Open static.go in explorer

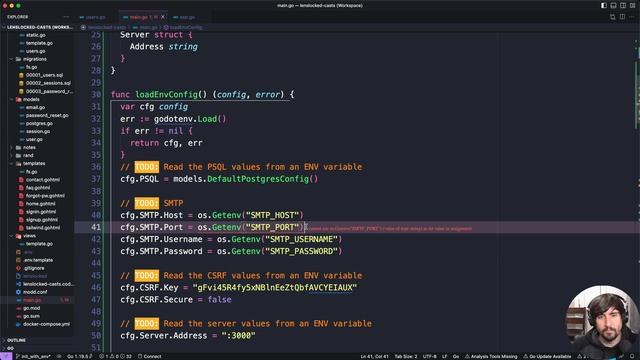tap(36, 35)
